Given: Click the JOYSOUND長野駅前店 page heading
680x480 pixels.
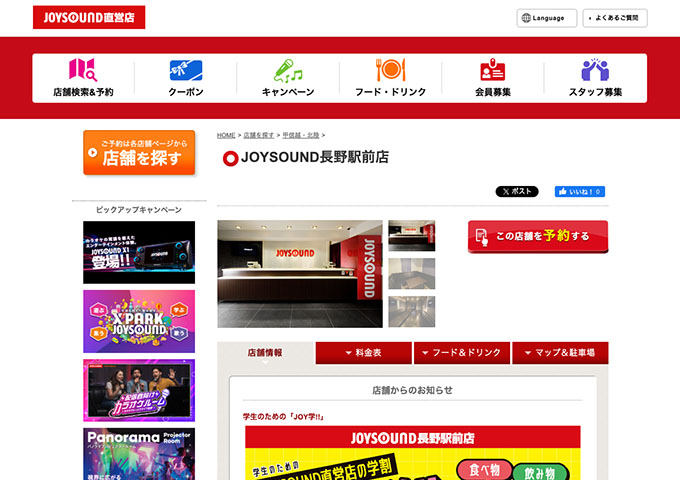Looking at the screenshot, I should tap(315, 157).
